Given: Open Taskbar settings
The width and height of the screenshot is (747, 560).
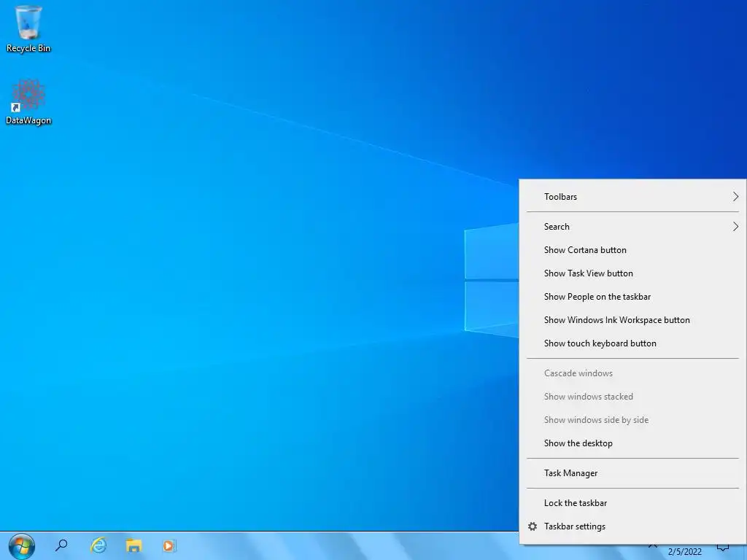Looking at the screenshot, I should click(632, 526).
